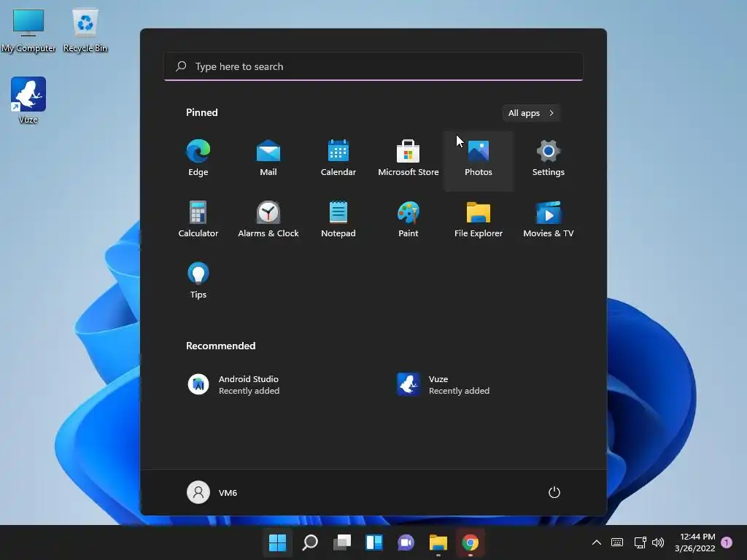Open Widgets on taskbar
The height and width of the screenshot is (560, 747).
374,542
